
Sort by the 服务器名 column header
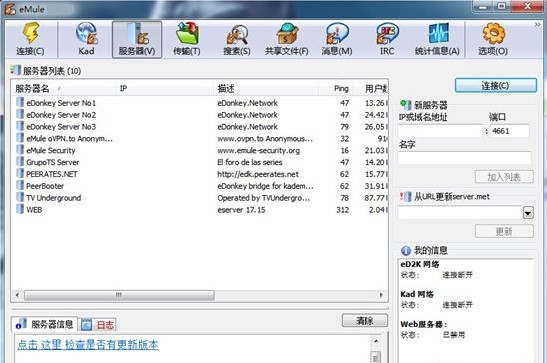pos(64,89)
